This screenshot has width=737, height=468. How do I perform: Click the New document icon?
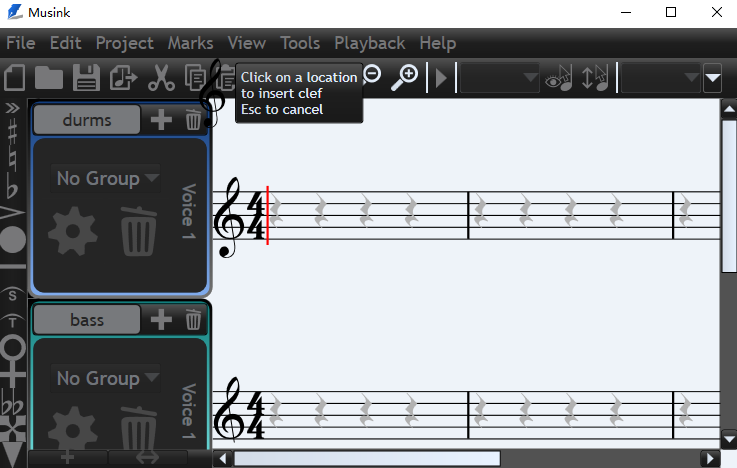coord(14,77)
